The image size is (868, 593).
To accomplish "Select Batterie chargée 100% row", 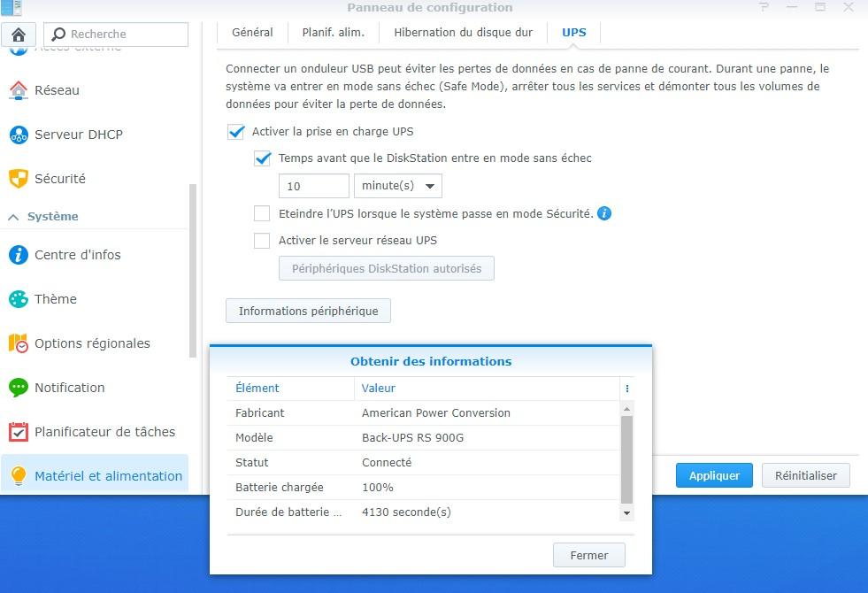I will (x=423, y=488).
